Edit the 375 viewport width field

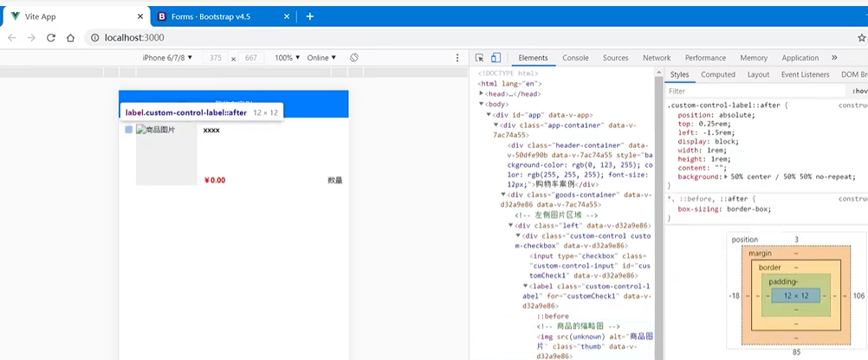pyautogui.click(x=216, y=58)
